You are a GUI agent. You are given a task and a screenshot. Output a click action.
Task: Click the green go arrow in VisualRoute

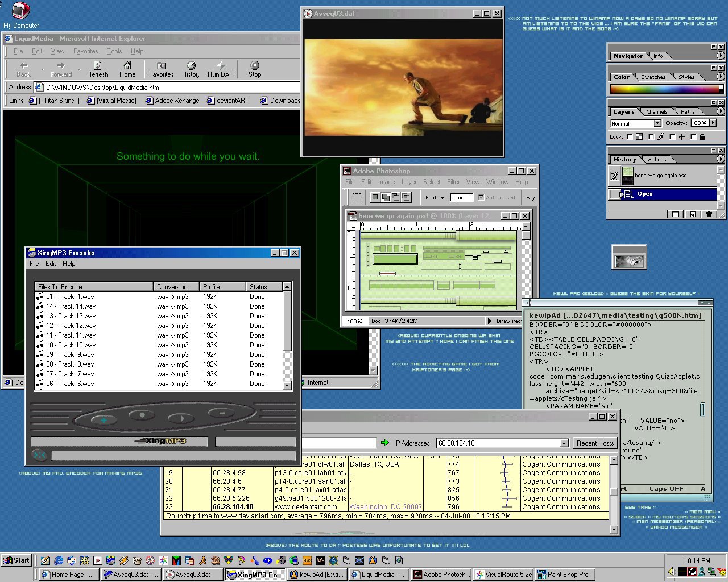(385, 443)
